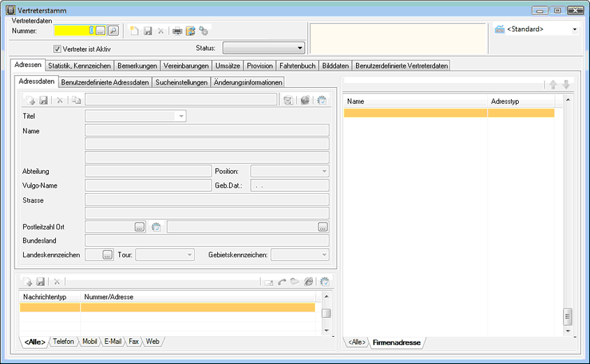Viewport: 590px width, 364px height.
Task: Open the Titel dropdown
Action: click(x=181, y=116)
